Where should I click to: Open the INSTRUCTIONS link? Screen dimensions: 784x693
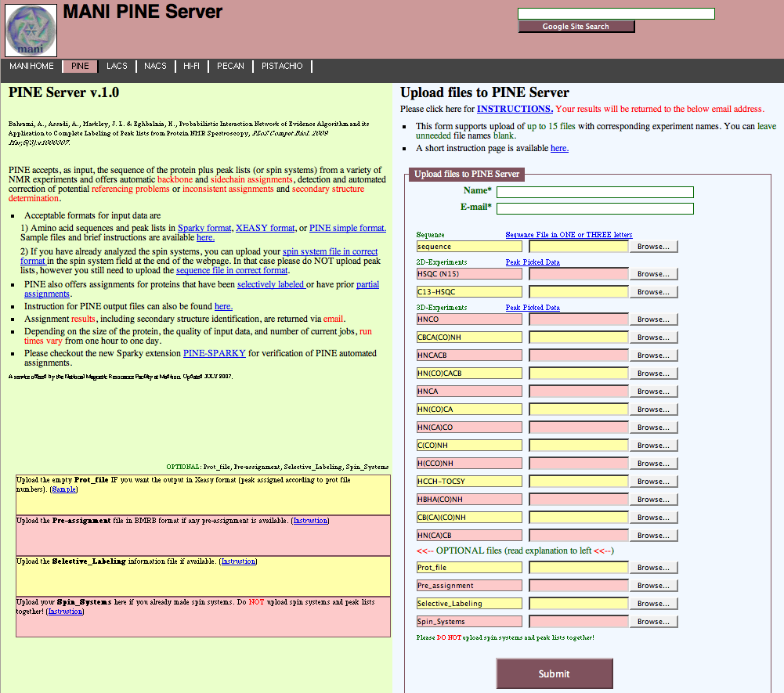click(x=515, y=109)
